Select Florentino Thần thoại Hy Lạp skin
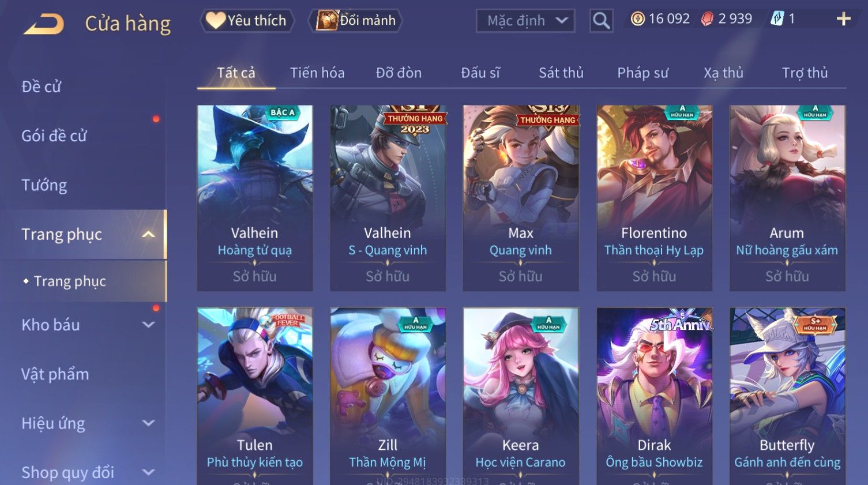Image resolution: width=868 pixels, height=485 pixels. (x=654, y=198)
